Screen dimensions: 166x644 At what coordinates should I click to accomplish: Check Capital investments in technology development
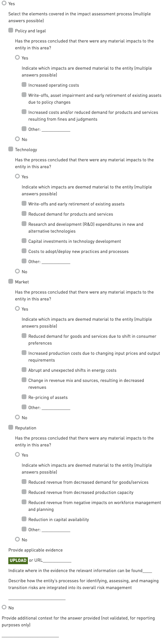[24, 241]
